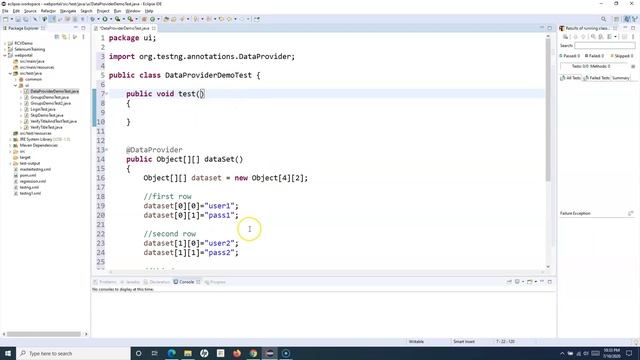This screenshot has height=360, width=640.
Task: Toggle Link with Editor in Package Explorer
Action: coord(64,37)
